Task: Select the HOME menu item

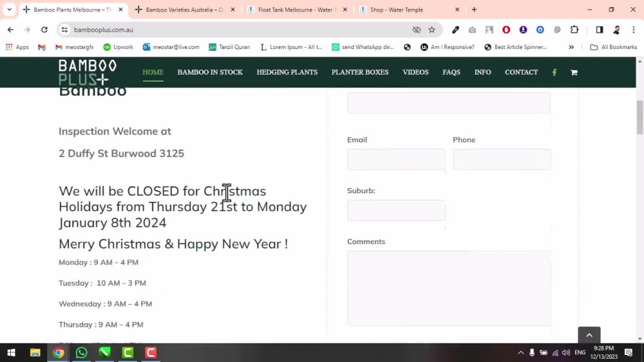Action: (x=153, y=72)
